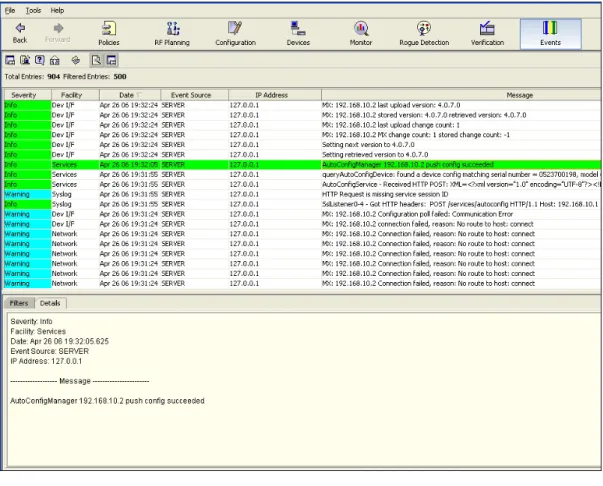Click the Info severity cell of the Syslog row
Image resolution: width=603 pixels, height=486 pixels.
coord(27,204)
